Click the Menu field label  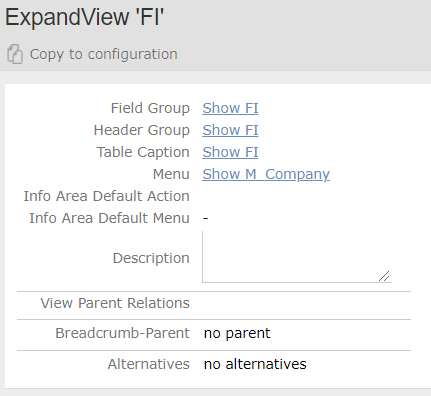click(171, 174)
